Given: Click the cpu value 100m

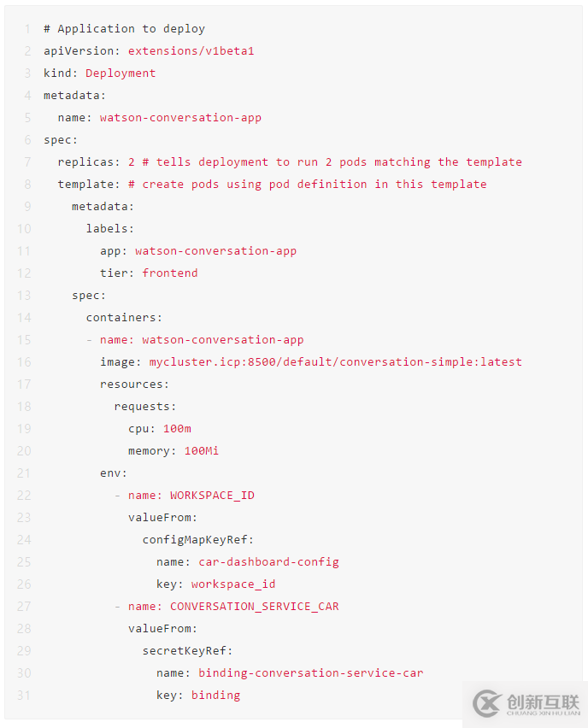Looking at the screenshot, I should pos(177,429).
